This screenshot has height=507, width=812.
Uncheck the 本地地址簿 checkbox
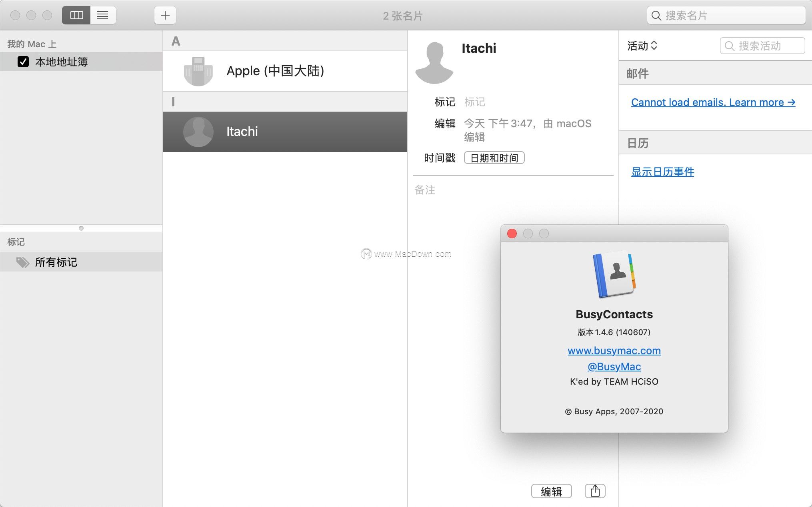pos(23,62)
